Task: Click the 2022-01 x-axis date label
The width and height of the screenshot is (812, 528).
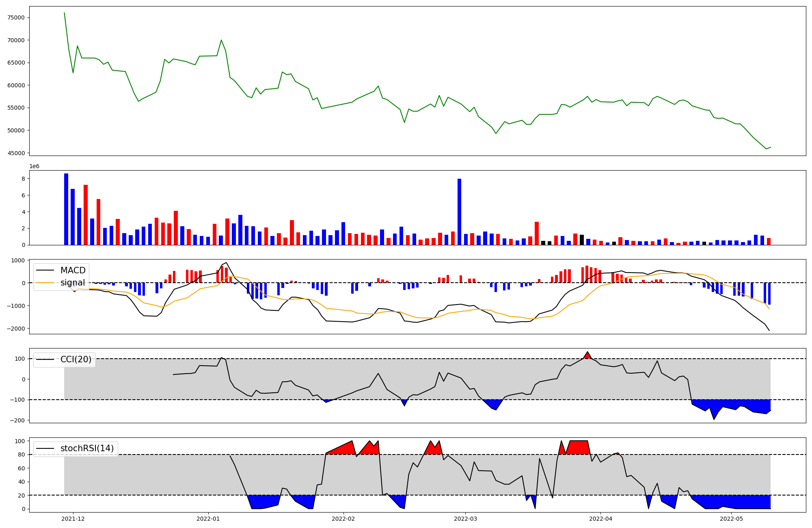Action: point(208,519)
